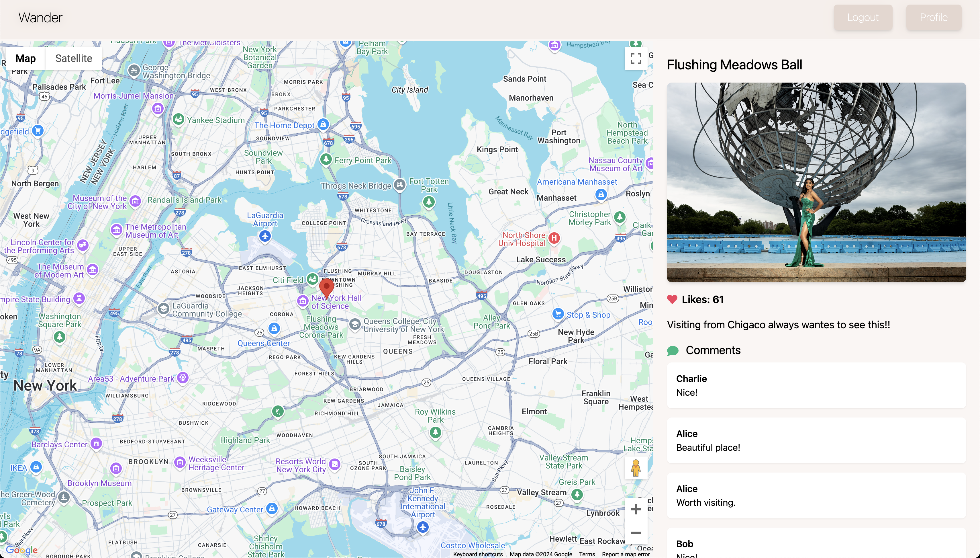Screen dimensions: 980x558
Task: Click the red heart Likes icon
Action: (672, 299)
